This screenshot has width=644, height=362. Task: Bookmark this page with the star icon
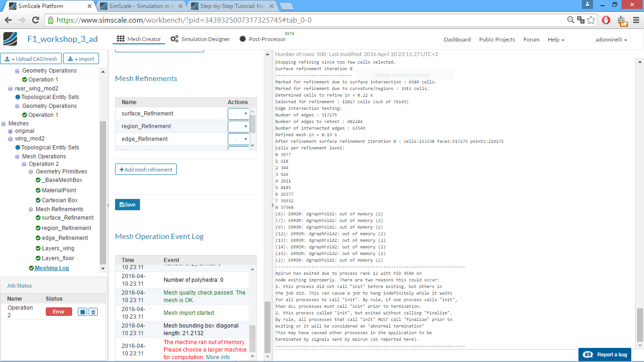(x=591, y=20)
